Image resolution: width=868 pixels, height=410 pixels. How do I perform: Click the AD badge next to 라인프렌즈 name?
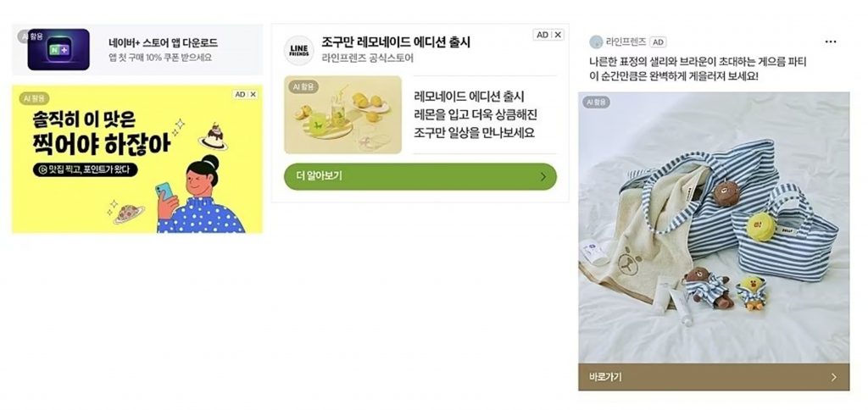click(x=658, y=42)
